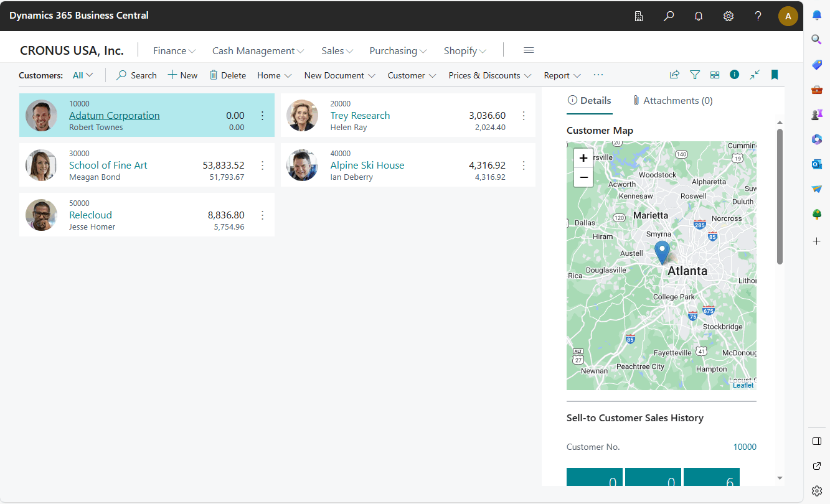The height and width of the screenshot is (504, 830).
Task: Click the share icon in the toolbar
Action: click(674, 75)
